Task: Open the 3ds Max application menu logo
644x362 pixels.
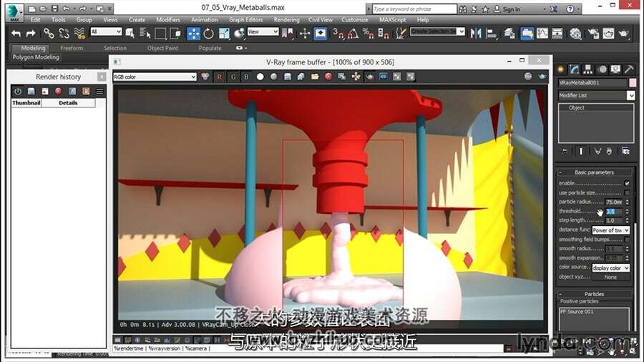Action: (x=14, y=12)
